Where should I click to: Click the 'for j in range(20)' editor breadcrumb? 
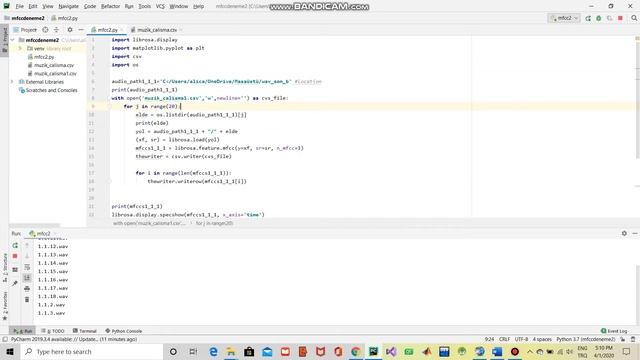click(214, 223)
